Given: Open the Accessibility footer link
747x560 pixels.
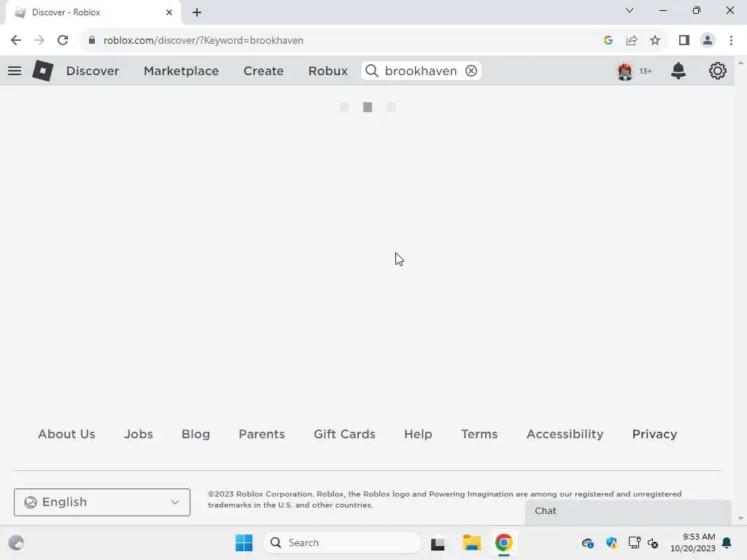Looking at the screenshot, I should click(x=565, y=434).
